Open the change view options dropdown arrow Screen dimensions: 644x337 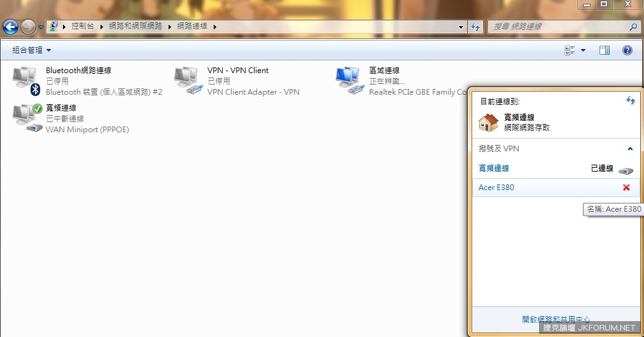click(583, 50)
